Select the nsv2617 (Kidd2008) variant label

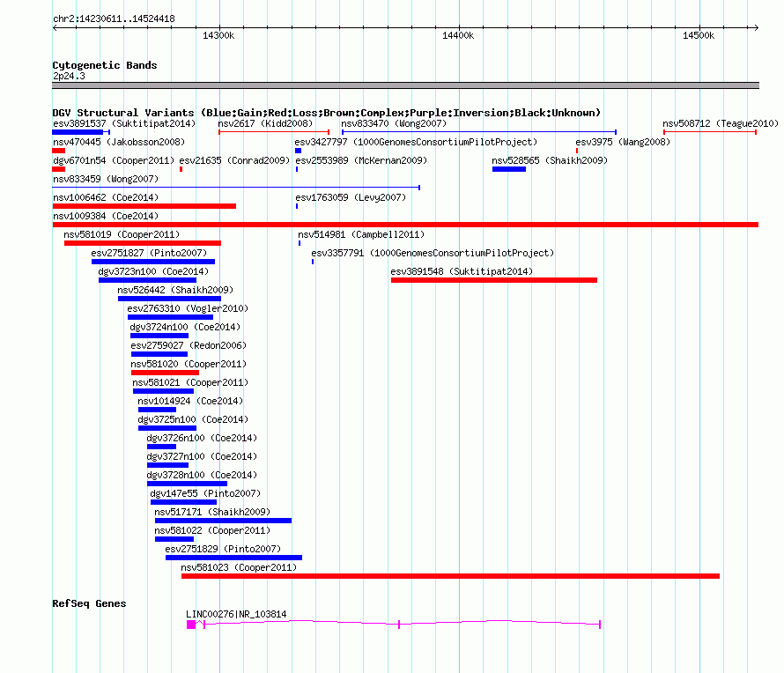pyautogui.click(x=265, y=123)
